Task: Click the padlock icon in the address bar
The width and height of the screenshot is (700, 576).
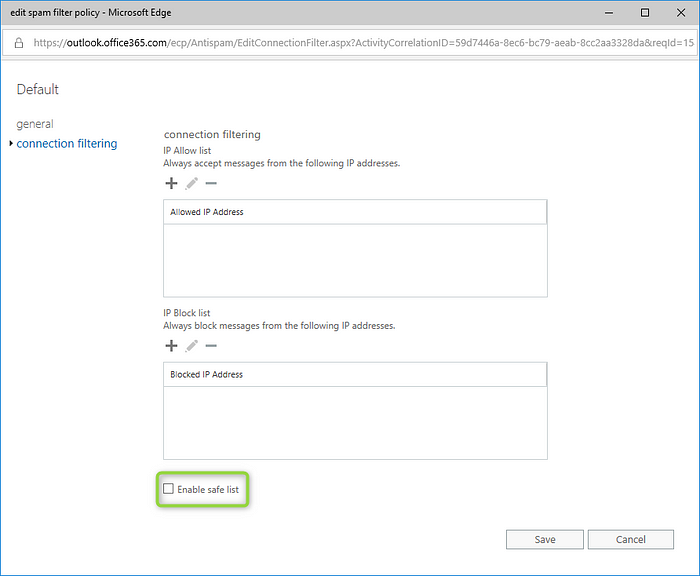Action: click(x=19, y=43)
